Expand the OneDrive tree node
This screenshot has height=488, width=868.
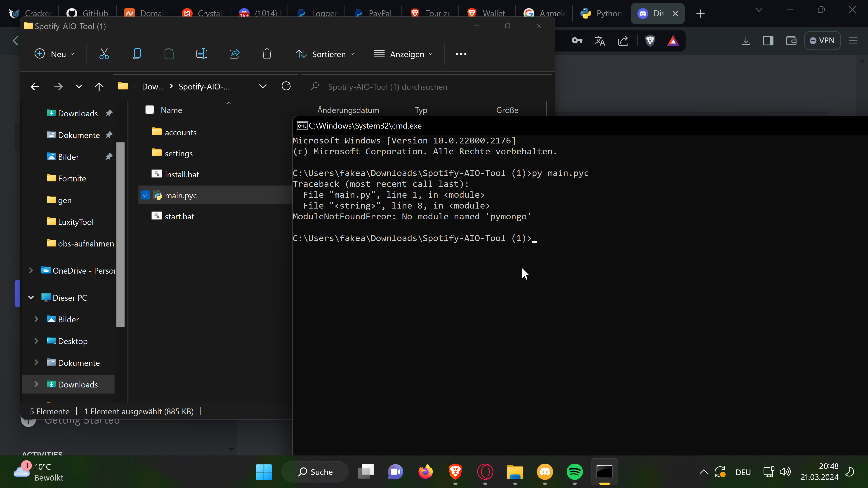pyautogui.click(x=31, y=270)
